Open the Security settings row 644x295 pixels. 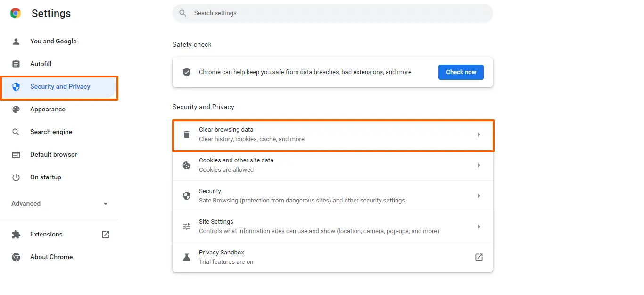(x=333, y=196)
